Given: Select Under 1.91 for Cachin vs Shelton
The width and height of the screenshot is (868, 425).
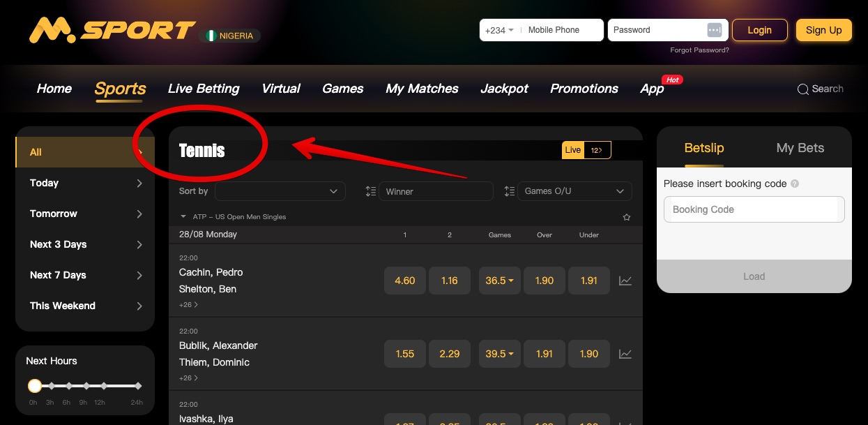Looking at the screenshot, I should pyautogui.click(x=589, y=281).
